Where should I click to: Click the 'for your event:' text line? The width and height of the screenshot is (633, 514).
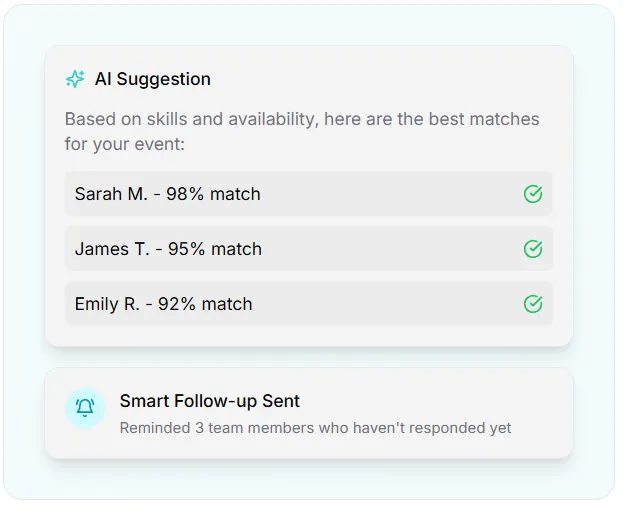pos(125,144)
